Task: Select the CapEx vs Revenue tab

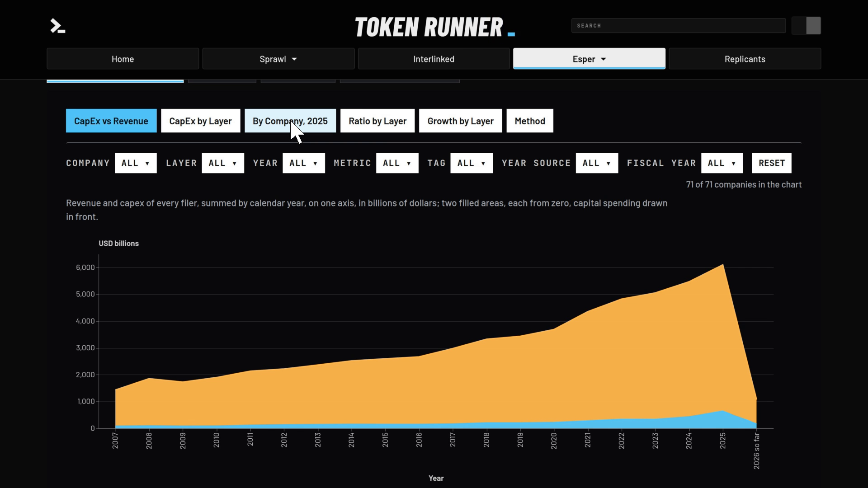Action: point(111,121)
